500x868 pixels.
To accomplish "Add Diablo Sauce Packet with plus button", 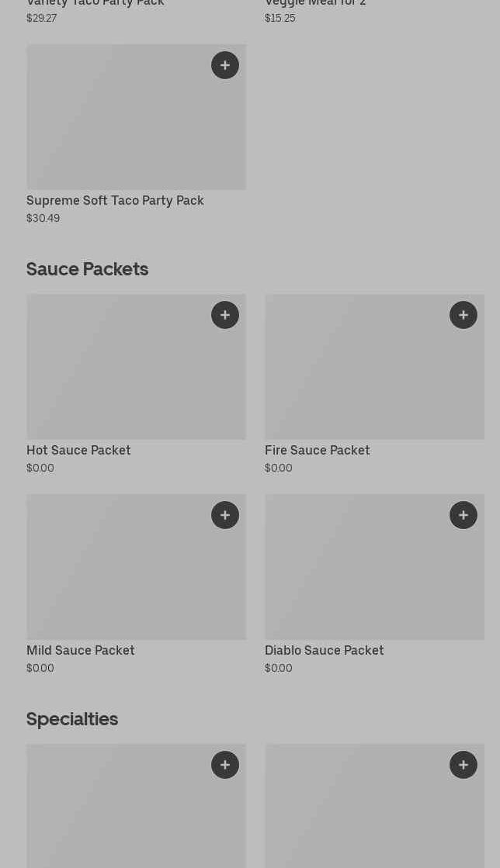I will click(464, 515).
